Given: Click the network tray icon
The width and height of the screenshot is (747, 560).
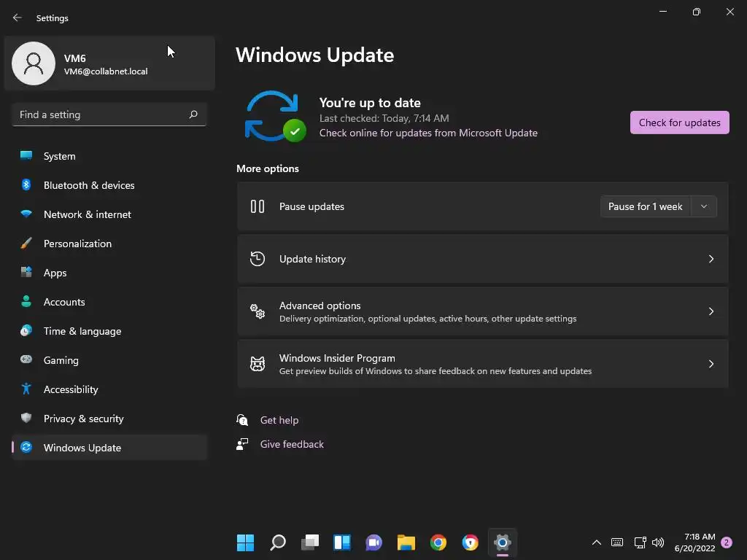Looking at the screenshot, I should [x=640, y=542].
